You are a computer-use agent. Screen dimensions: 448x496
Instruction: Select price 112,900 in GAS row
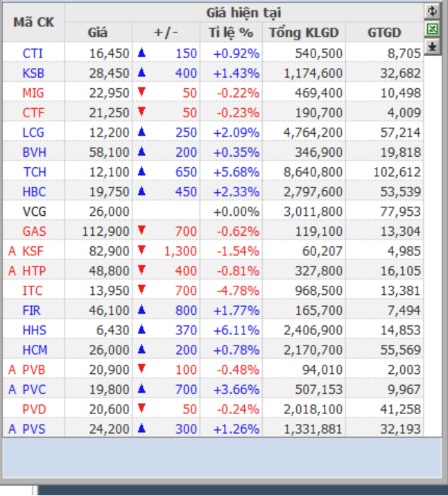tap(105, 231)
